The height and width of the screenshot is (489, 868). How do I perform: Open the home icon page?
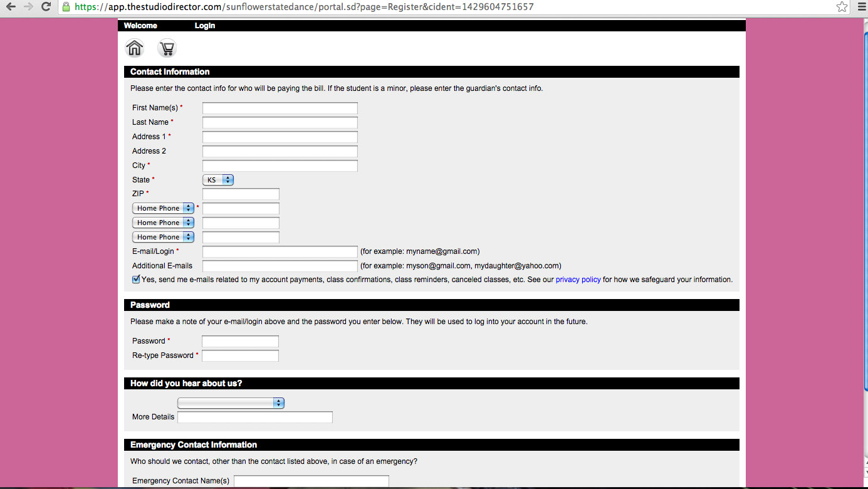pyautogui.click(x=135, y=48)
